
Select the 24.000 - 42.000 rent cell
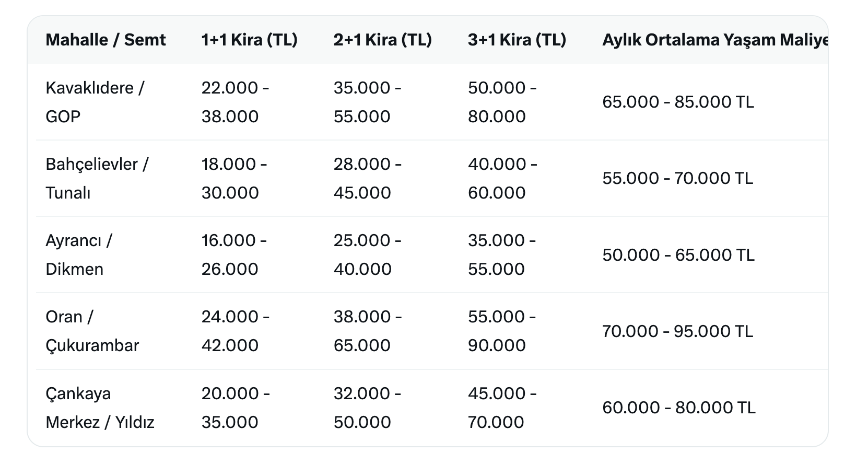235,331
